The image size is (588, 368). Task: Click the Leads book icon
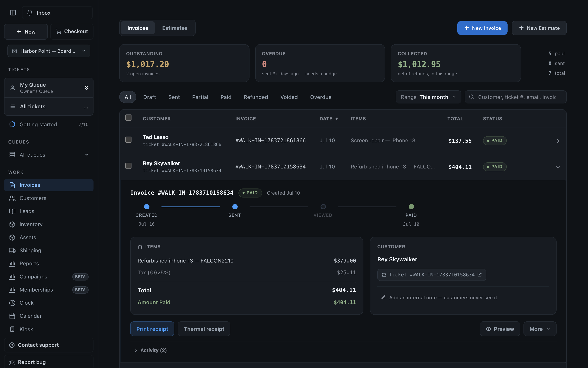[x=12, y=211]
